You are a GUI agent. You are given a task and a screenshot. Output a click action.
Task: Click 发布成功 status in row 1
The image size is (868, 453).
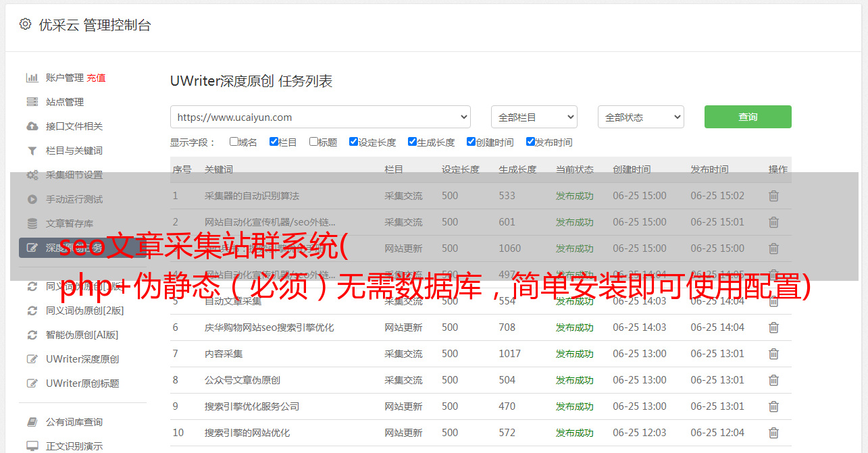pyautogui.click(x=575, y=196)
